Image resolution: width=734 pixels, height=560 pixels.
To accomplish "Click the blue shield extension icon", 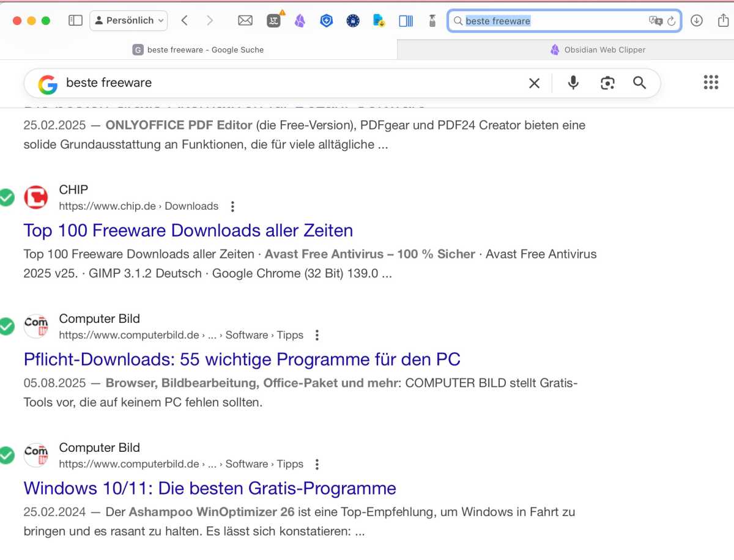I will point(326,21).
